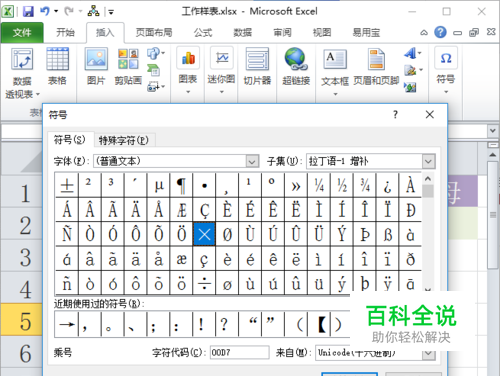
Task: Switch to Data (数据) tab
Action: pos(243,33)
